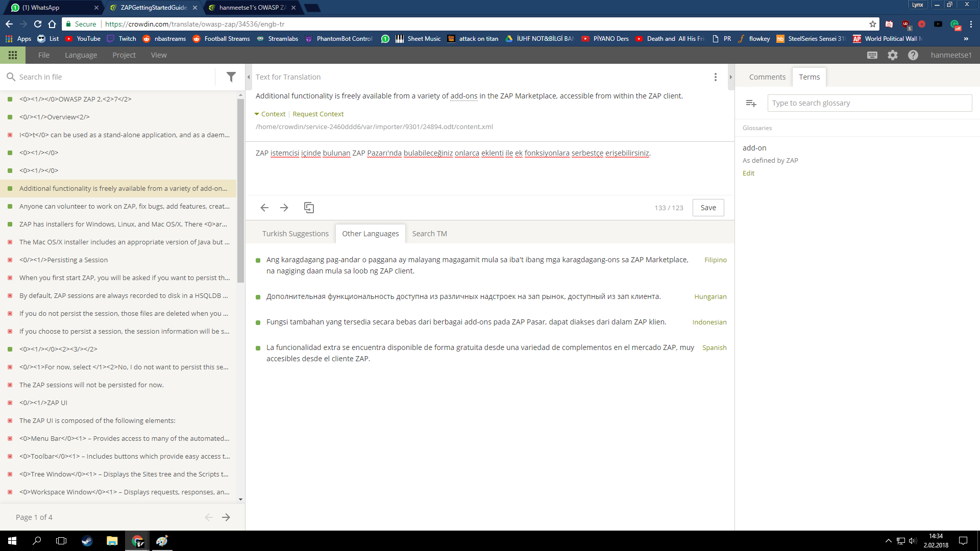
Task: Open the keyboard shortcuts icon
Action: pyautogui.click(x=872, y=55)
